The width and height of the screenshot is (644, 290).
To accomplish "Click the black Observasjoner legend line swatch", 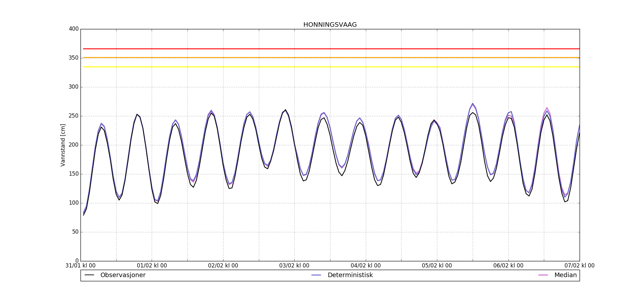I will click(89, 275).
